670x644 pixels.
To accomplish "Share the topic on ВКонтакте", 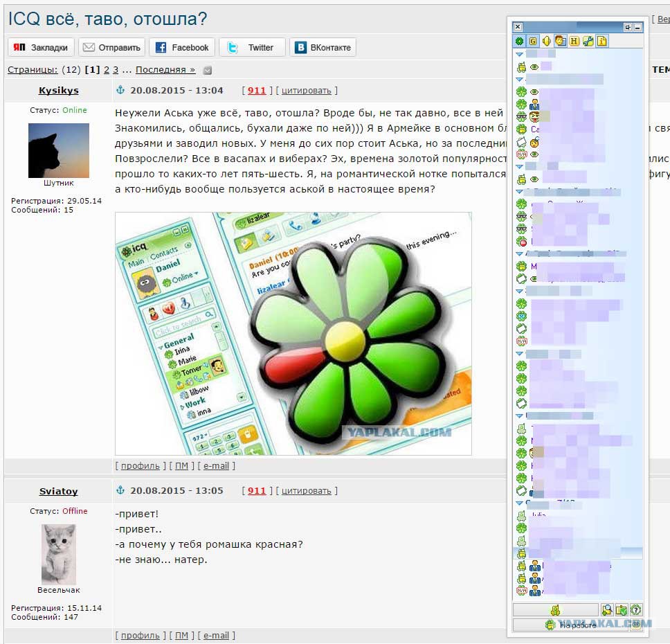I will coord(323,48).
